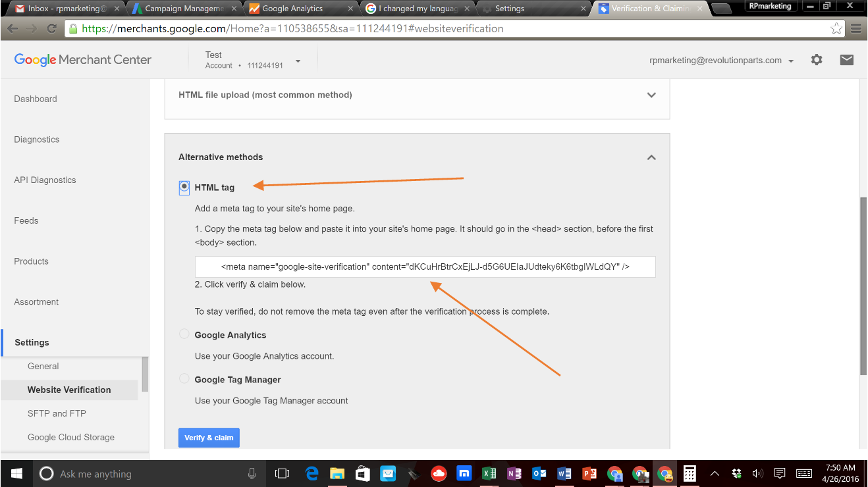
Task: Bookmark this page with the star icon
Action: tap(836, 28)
